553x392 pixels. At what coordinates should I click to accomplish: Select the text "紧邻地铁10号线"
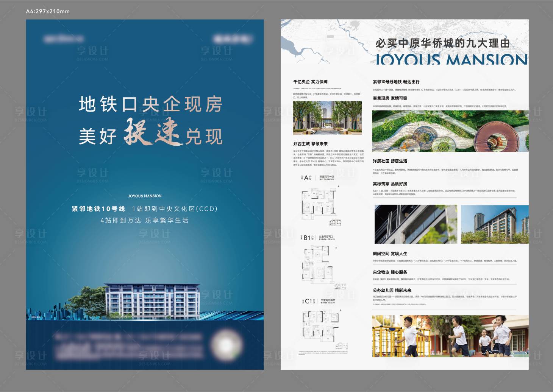pyautogui.click(x=98, y=209)
